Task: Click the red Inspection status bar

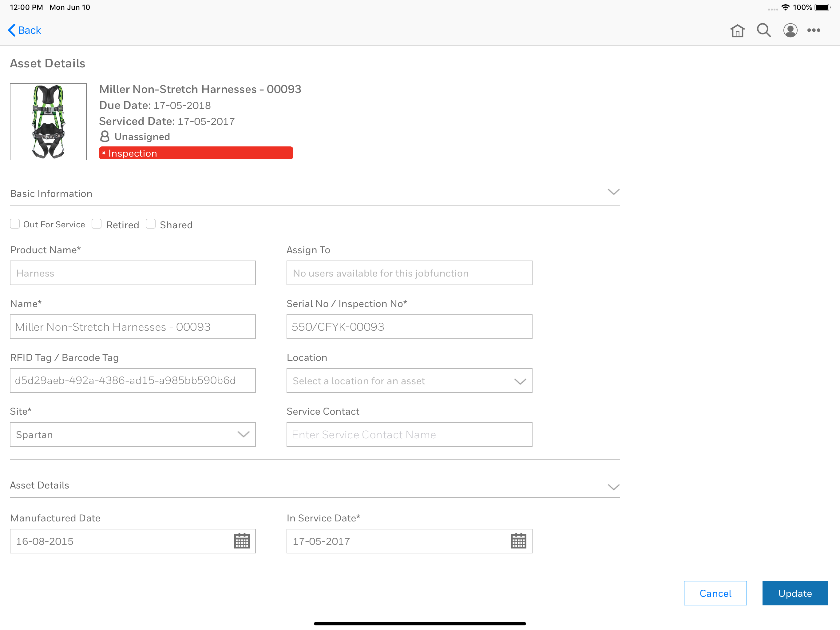Action: click(196, 153)
